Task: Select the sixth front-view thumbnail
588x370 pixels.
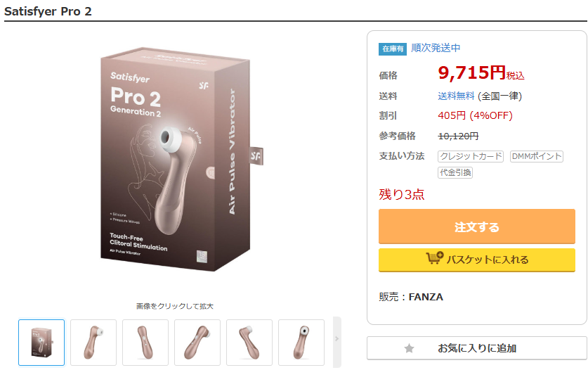Action: point(301,343)
